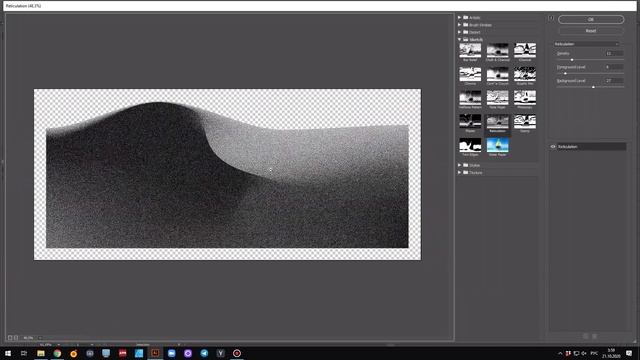The height and width of the screenshot is (360, 640).
Task: Click the zoom in plus button
Action: pos(16,338)
